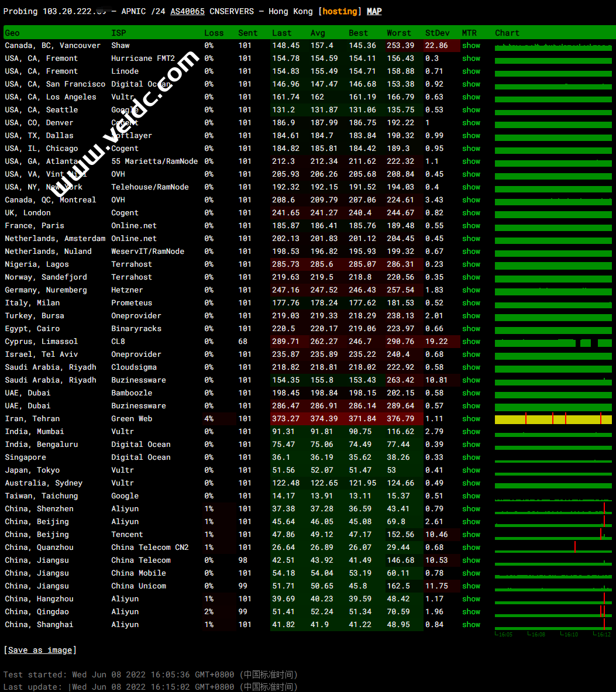Click the Last column header

coord(281,33)
